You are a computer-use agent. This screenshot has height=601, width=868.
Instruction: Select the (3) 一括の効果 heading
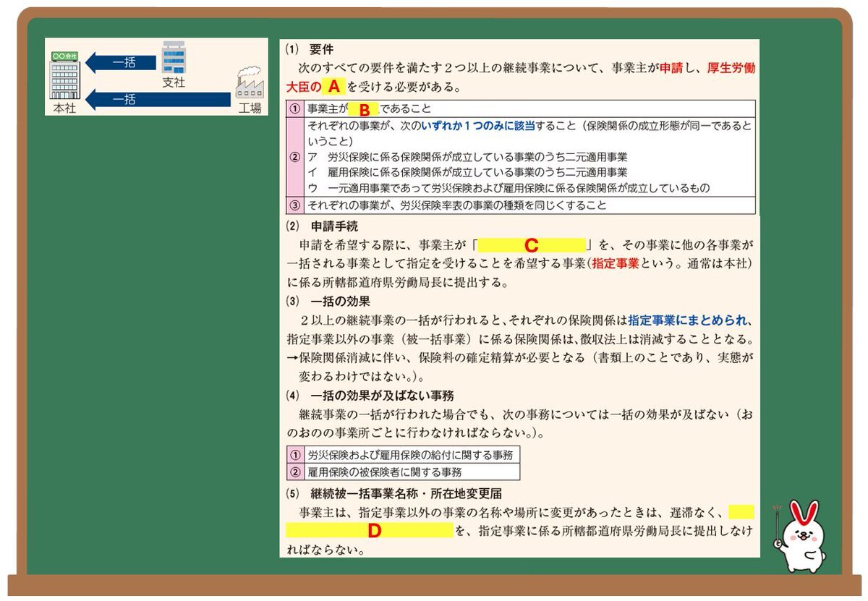click(x=329, y=301)
